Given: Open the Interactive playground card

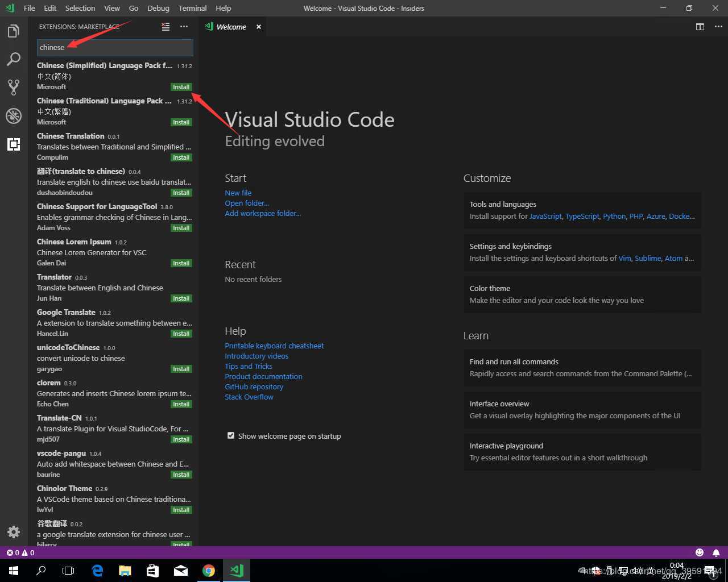Looking at the screenshot, I should point(582,452).
